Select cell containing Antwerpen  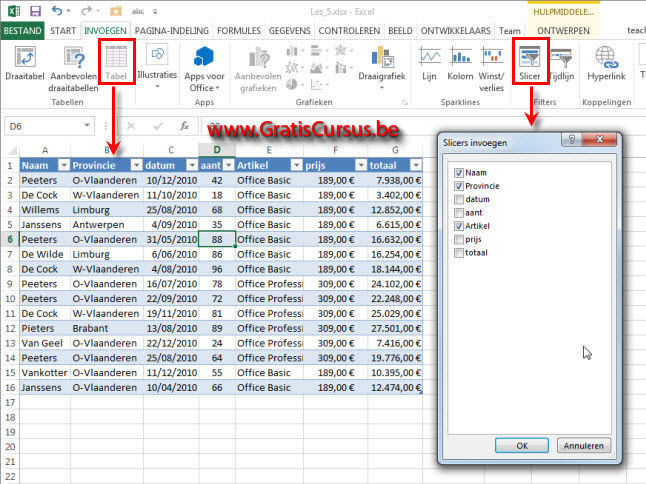[107, 224]
